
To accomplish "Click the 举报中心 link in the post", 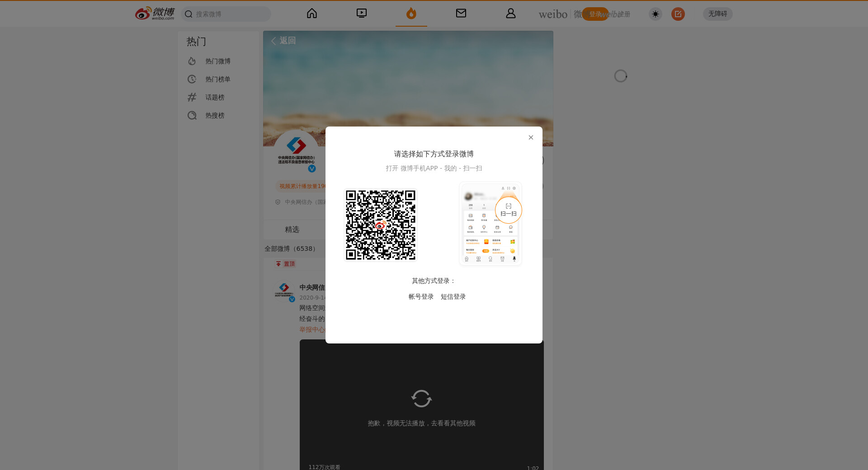I will pos(312,330).
